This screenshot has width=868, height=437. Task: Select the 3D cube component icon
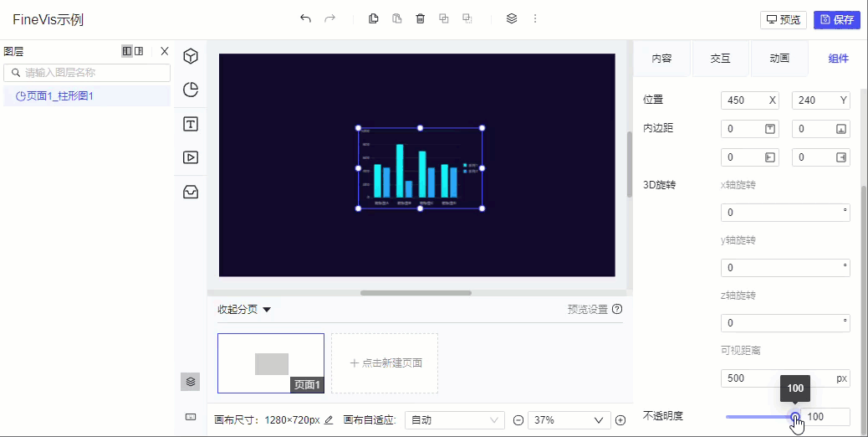(191, 56)
